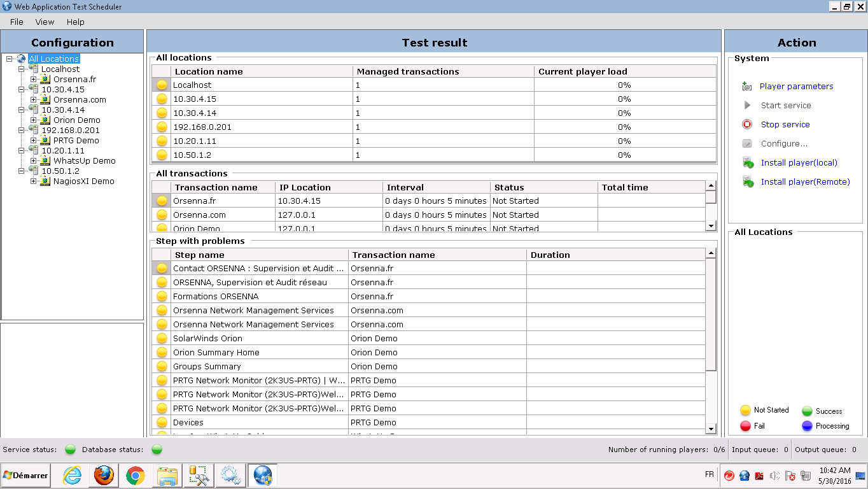
Task: Click status icon of Devices step row
Action: [162, 422]
